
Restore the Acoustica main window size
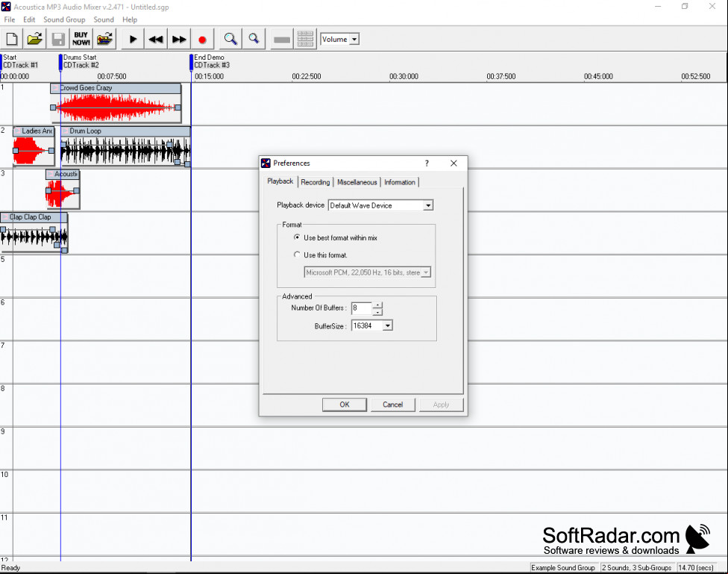[x=685, y=7]
